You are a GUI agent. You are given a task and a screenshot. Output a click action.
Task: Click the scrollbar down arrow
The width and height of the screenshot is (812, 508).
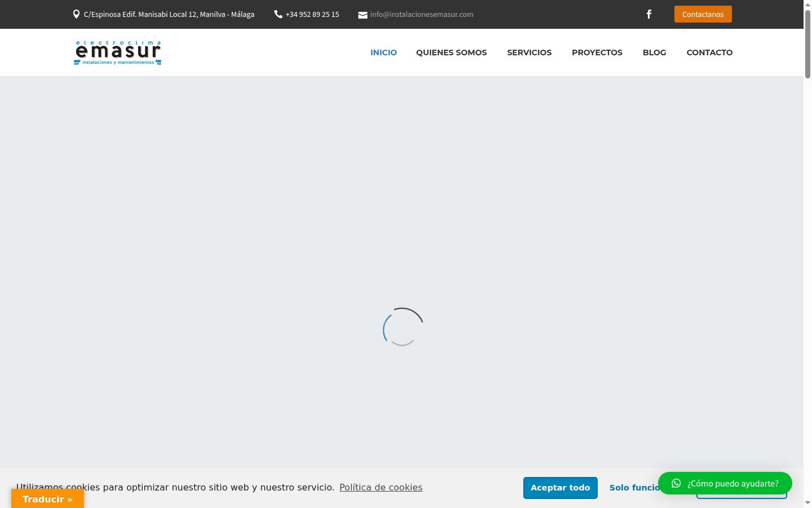807,503
